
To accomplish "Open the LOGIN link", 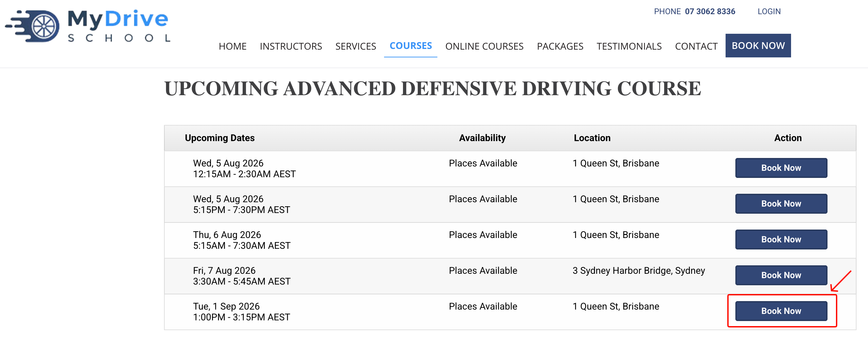I will 769,11.
